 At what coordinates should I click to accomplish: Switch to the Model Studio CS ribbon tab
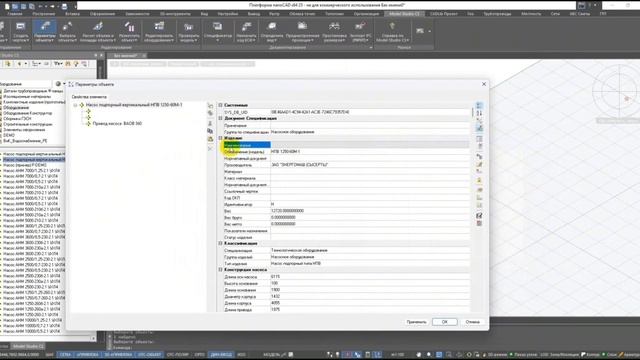(404, 14)
